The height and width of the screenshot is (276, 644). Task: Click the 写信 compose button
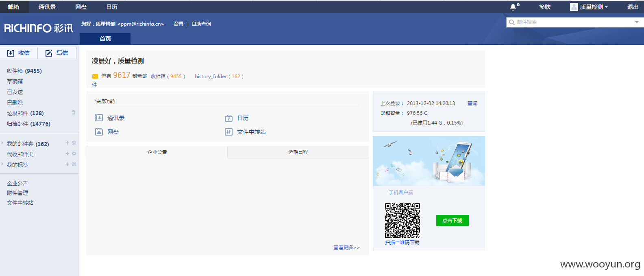(x=57, y=53)
